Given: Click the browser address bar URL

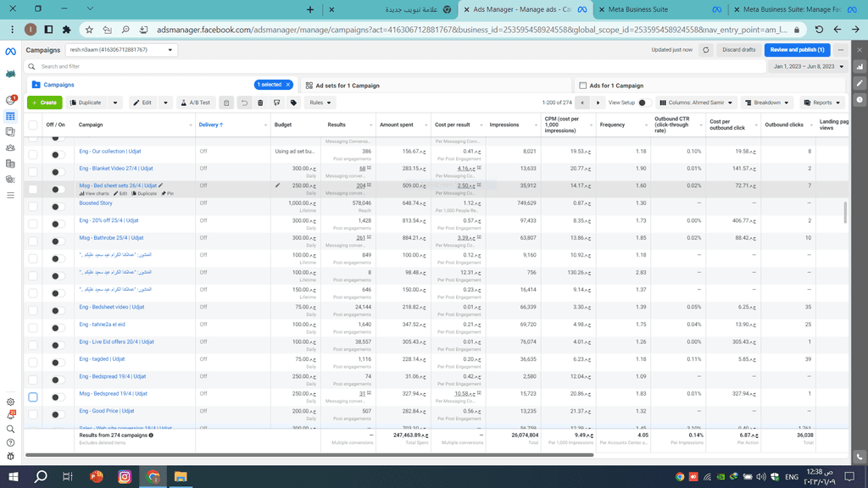Looking at the screenshot, I should pos(471,30).
